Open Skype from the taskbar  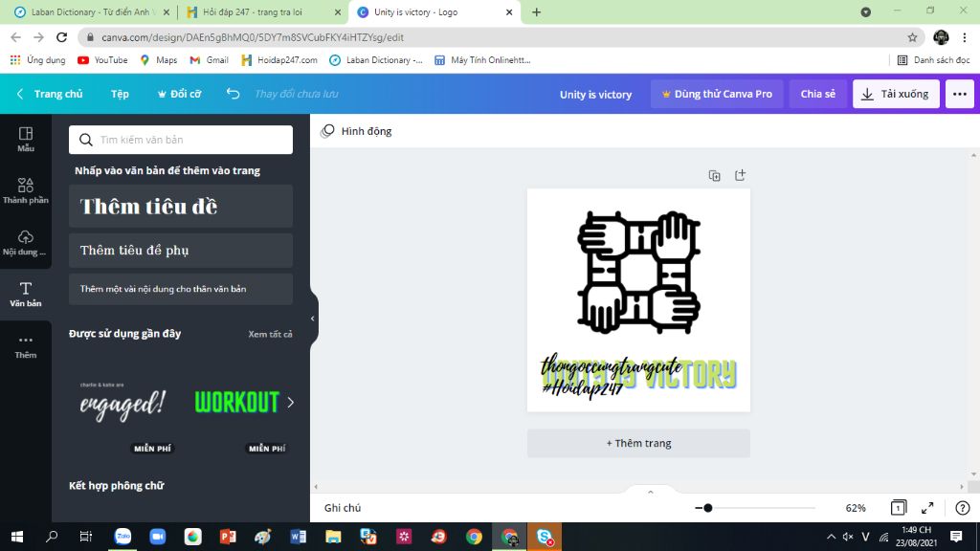[x=545, y=537]
